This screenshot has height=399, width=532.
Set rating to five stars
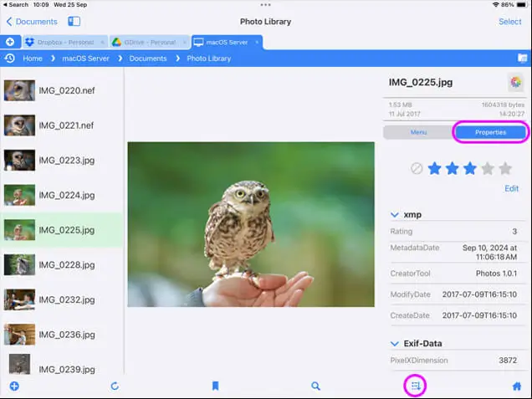coord(505,168)
